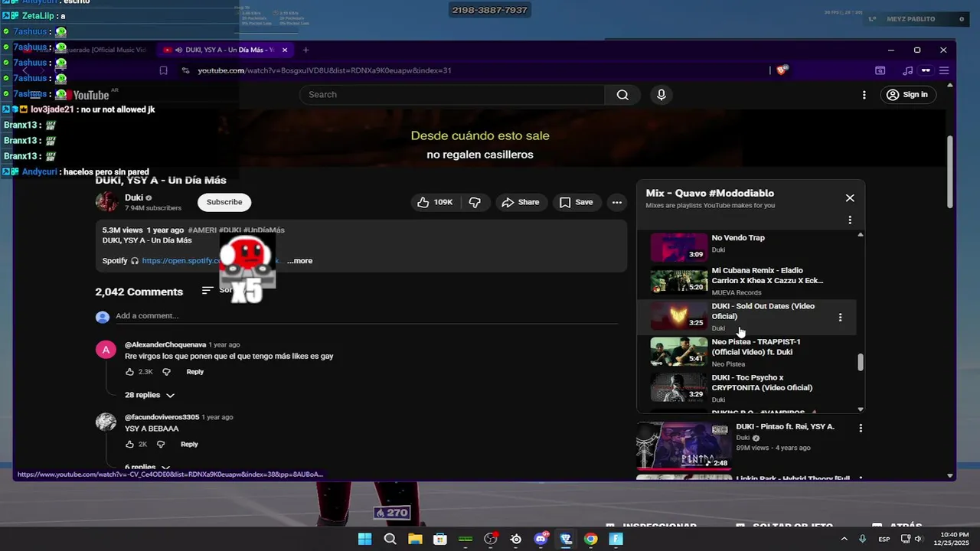Open Google Chrome from taskbar
Viewport: 980px width, 551px height.
[591, 539]
